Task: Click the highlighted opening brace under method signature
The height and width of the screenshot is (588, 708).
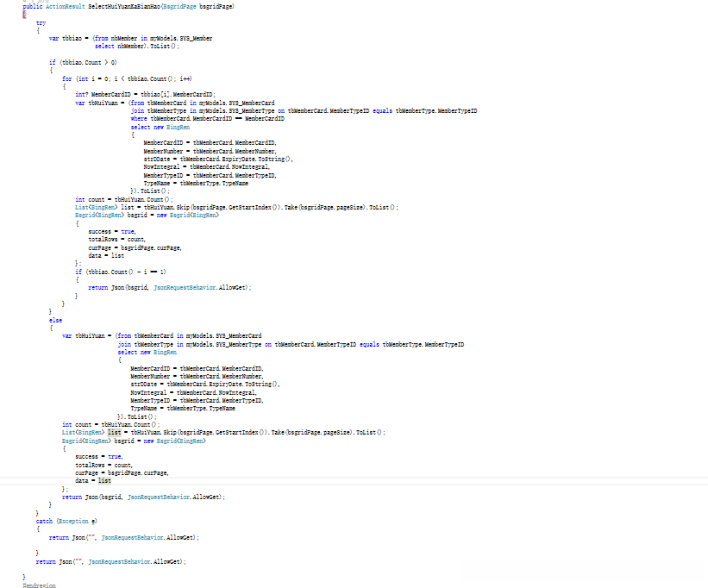Action: tap(24, 15)
